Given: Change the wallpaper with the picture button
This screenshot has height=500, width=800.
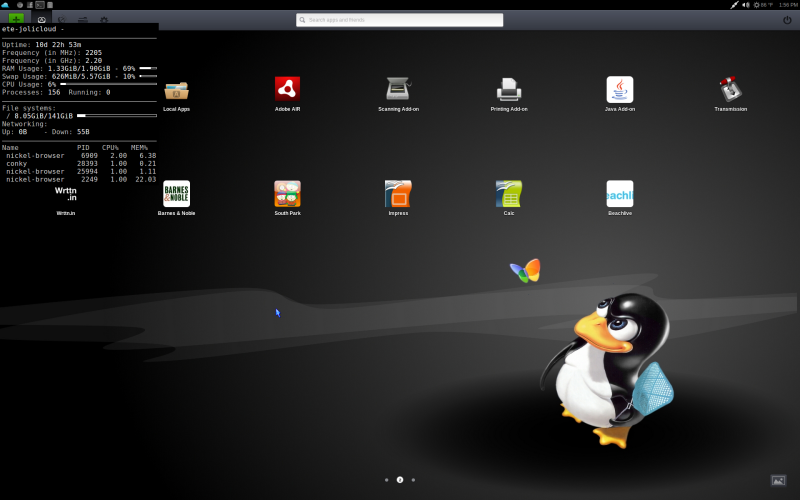Looking at the screenshot, I should tap(778, 480).
